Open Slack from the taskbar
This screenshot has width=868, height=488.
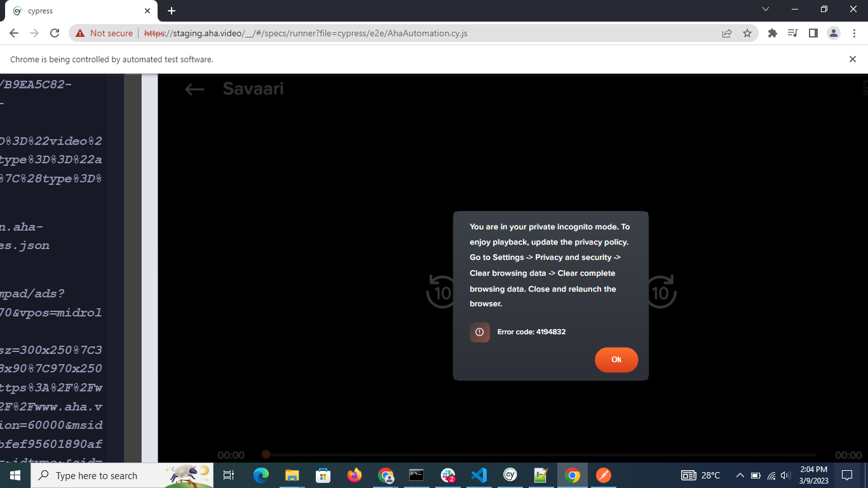point(448,475)
